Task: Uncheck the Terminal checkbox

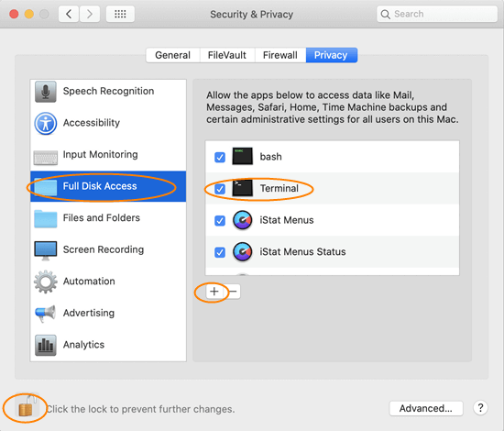Action: [x=220, y=189]
